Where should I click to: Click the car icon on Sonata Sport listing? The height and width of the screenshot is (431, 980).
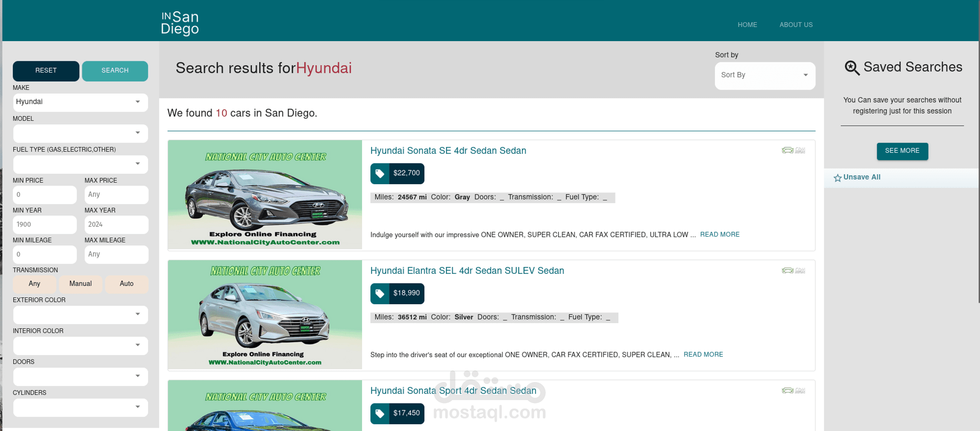coord(793,390)
